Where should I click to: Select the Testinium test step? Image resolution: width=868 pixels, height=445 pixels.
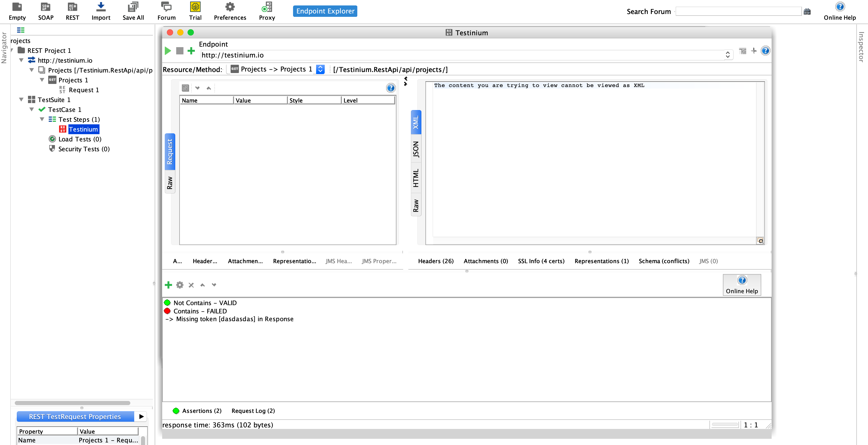pos(84,129)
